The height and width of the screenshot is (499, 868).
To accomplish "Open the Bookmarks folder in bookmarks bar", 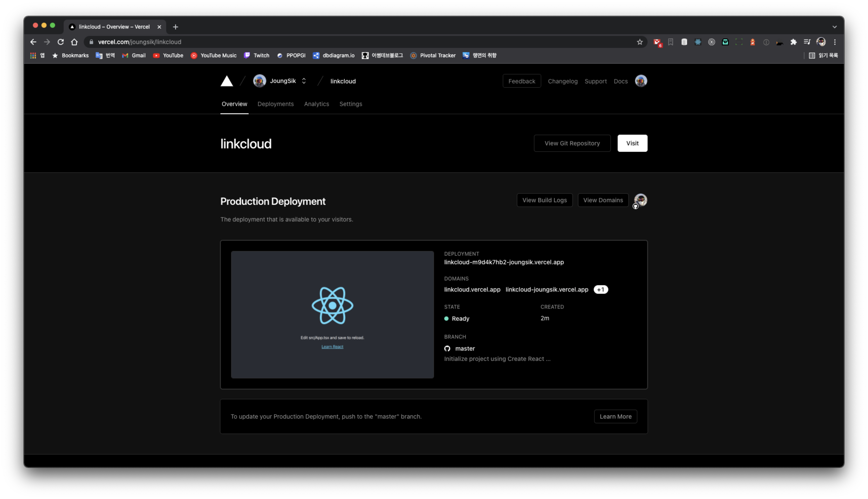I will 70,56.
